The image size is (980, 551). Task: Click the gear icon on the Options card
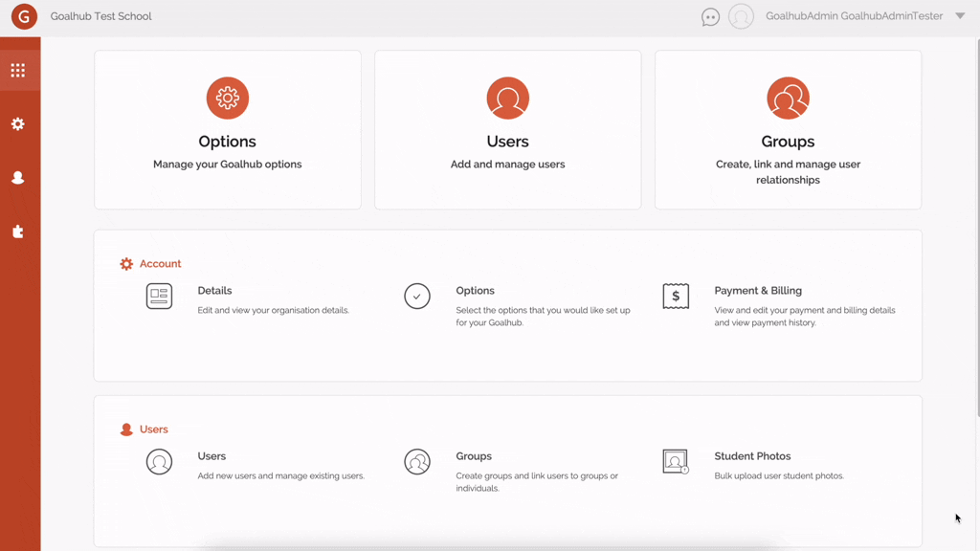[227, 98]
